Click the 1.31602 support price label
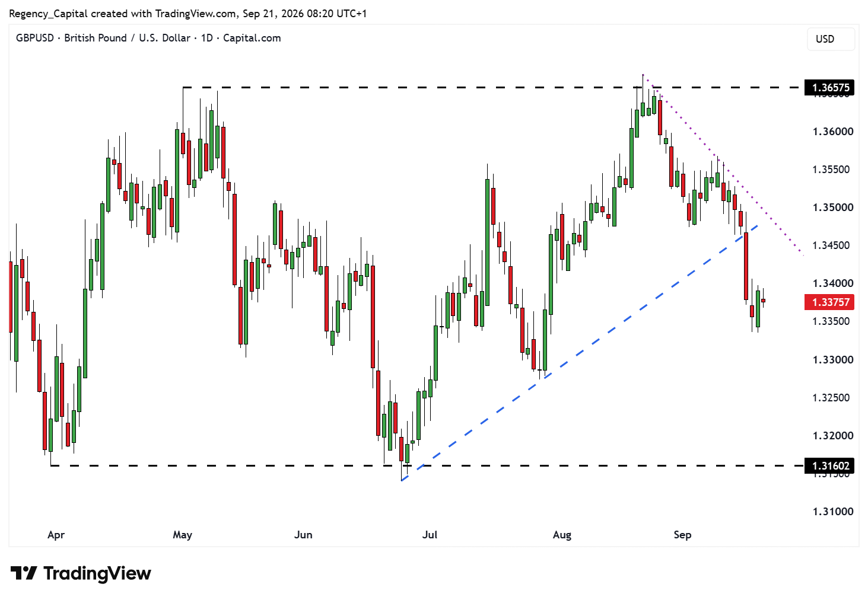This screenshot has width=868, height=600. 831,466
